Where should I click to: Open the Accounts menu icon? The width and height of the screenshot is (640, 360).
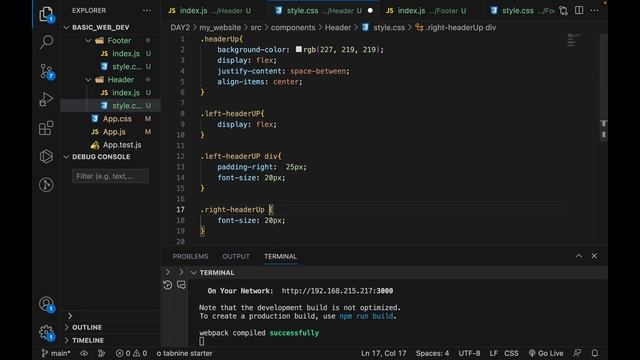[46, 304]
